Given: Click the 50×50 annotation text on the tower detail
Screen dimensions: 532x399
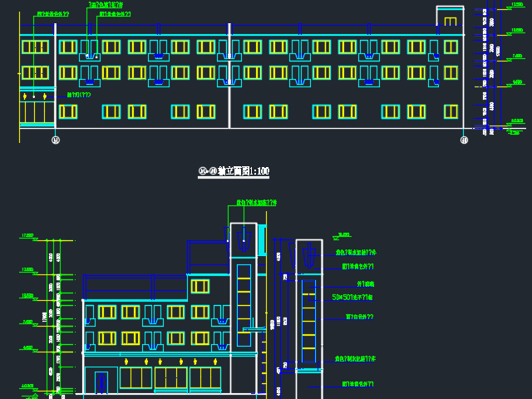Looking at the screenshot, I should point(352,297).
